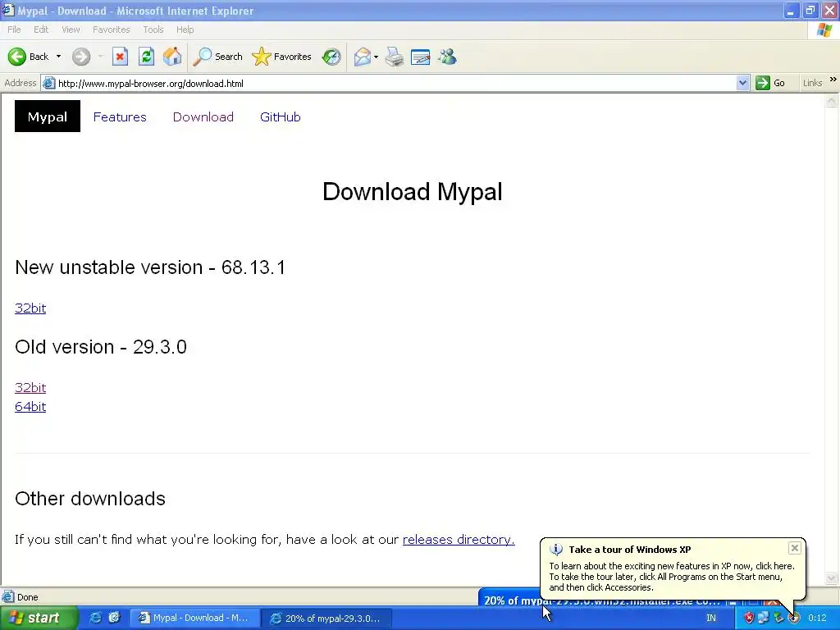Click the IN language indicator
Screen dimensions: 840x630
coord(711,619)
